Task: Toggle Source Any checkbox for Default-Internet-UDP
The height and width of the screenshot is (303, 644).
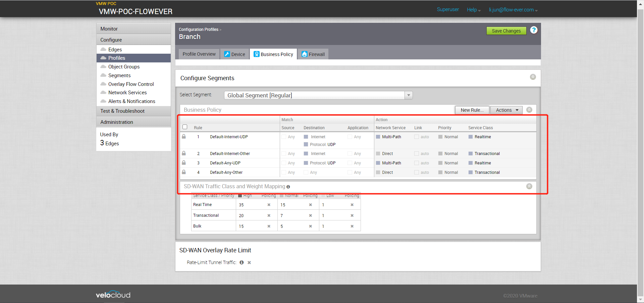Action: point(284,137)
